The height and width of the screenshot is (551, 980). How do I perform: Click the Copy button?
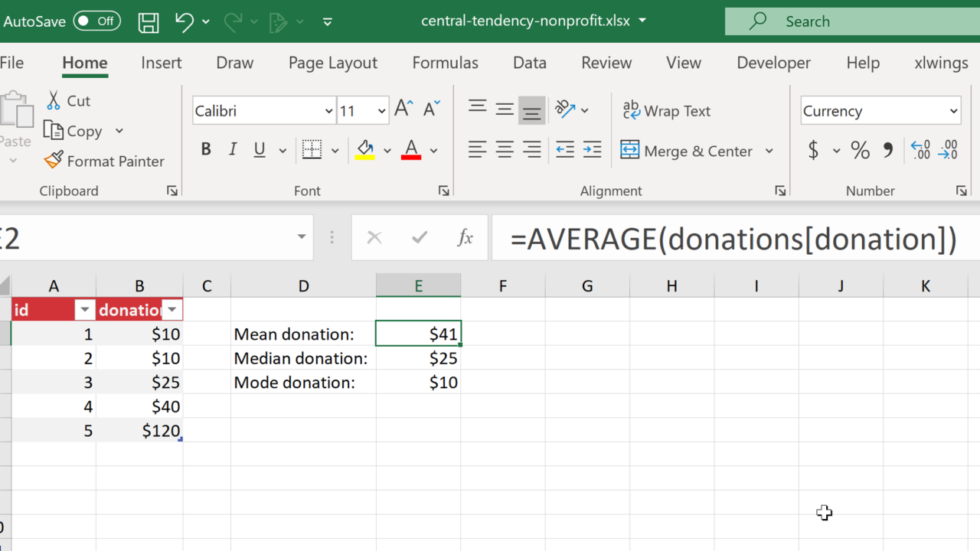pos(74,131)
